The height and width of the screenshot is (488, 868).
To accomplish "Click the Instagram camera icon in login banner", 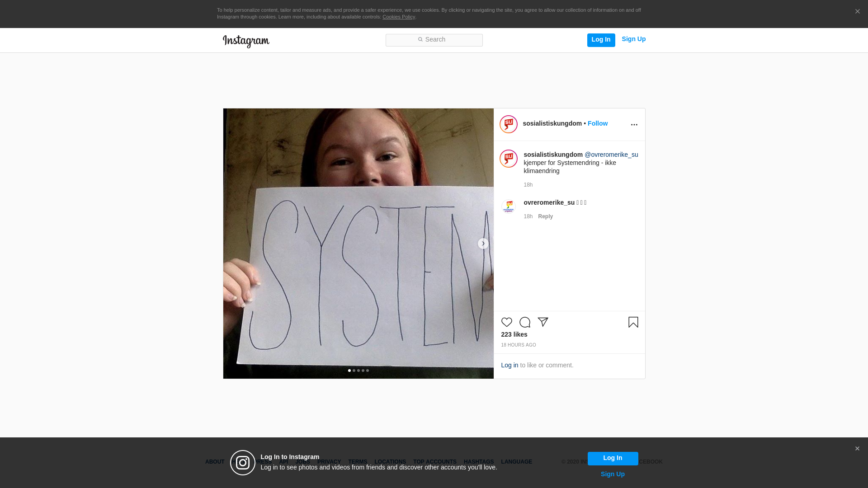I will click(243, 463).
